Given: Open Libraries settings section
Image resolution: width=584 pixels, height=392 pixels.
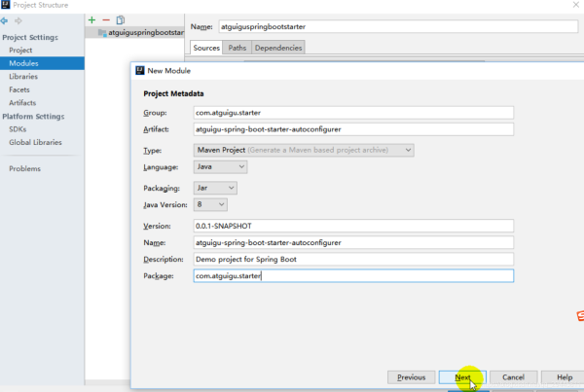Looking at the screenshot, I should point(23,76).
